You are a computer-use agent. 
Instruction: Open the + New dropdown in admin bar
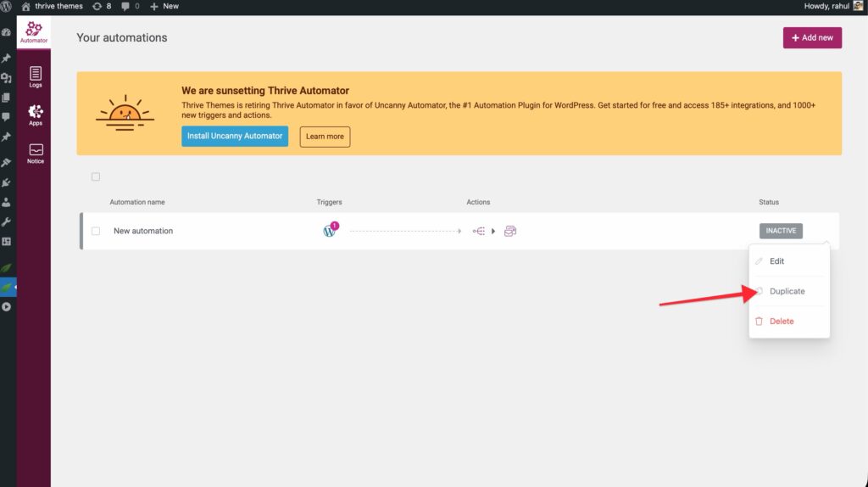pos(164,6)
